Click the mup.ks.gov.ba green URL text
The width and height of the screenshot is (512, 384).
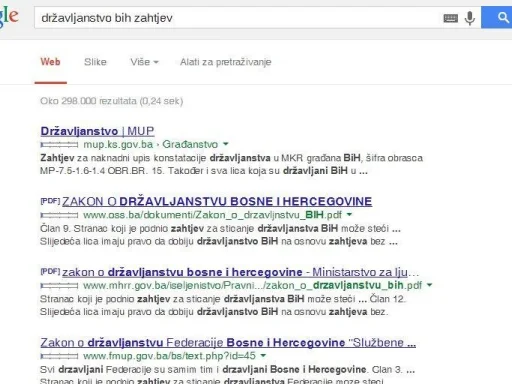click(x=118, y=144)
